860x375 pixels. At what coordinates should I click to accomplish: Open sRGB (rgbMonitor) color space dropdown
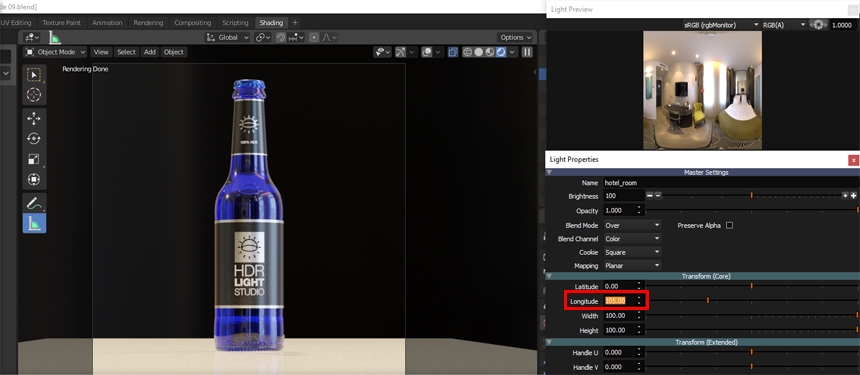[721, 25]
